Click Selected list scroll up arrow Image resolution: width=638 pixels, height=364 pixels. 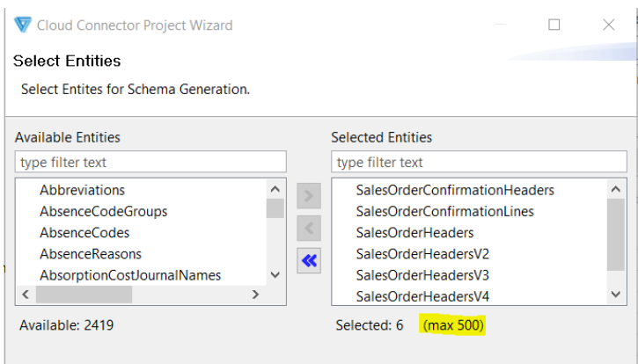616,189
